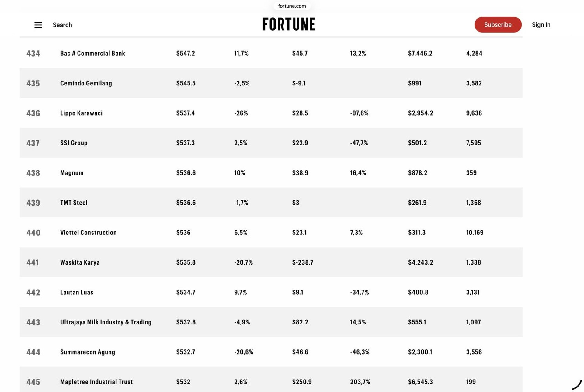The height and width of the screenshot is (392, 584).
Task: Open the hamburger menu icon
Action: [38, 25]
